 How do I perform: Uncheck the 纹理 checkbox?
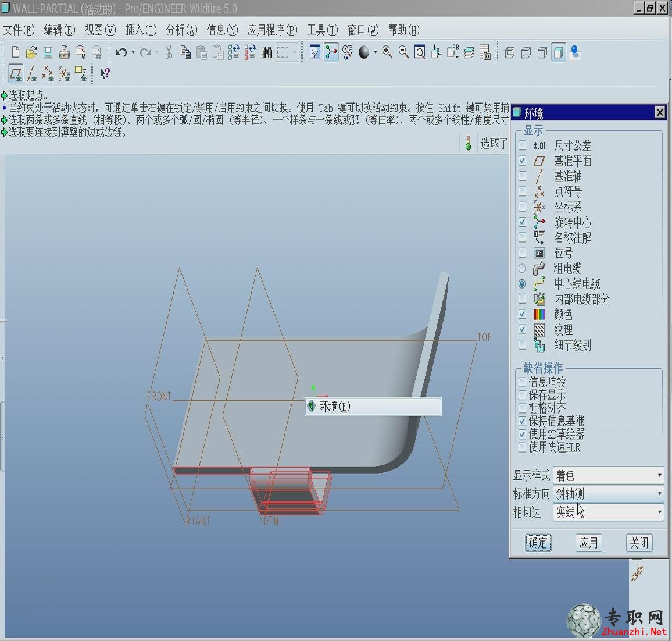pos(522,329)
